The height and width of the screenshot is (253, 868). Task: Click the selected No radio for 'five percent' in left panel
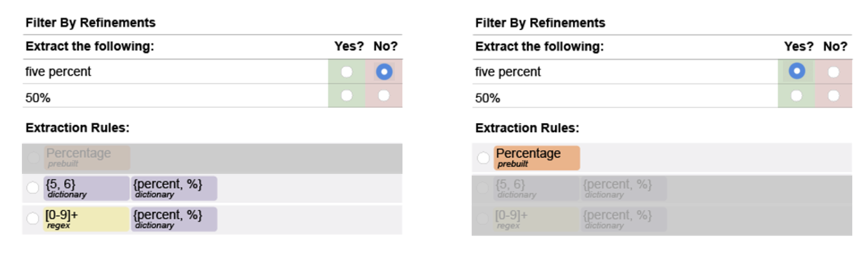pyautogui.click(x=384, y=72)
